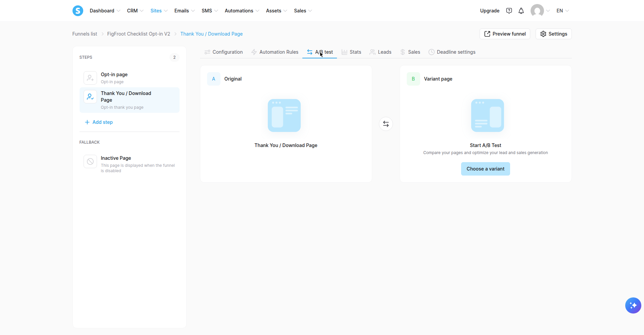Click the Inactive Page disabled icon

[x=90, y=161]
